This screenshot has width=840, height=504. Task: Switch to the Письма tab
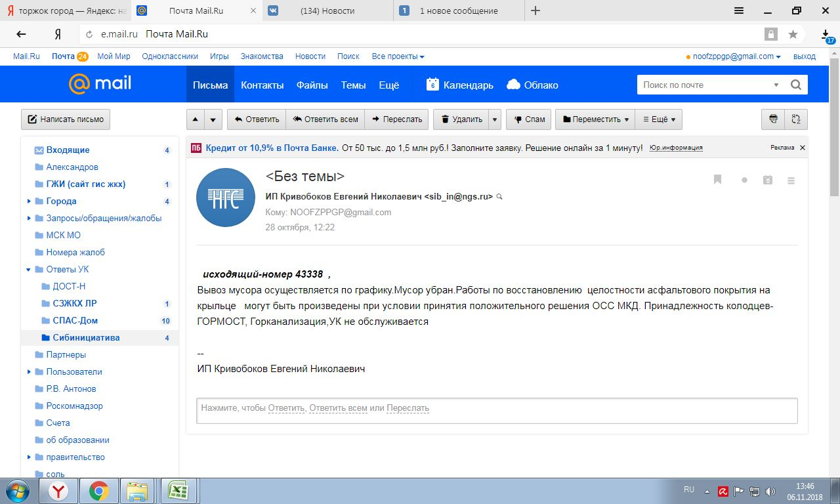tap(210, 85)
